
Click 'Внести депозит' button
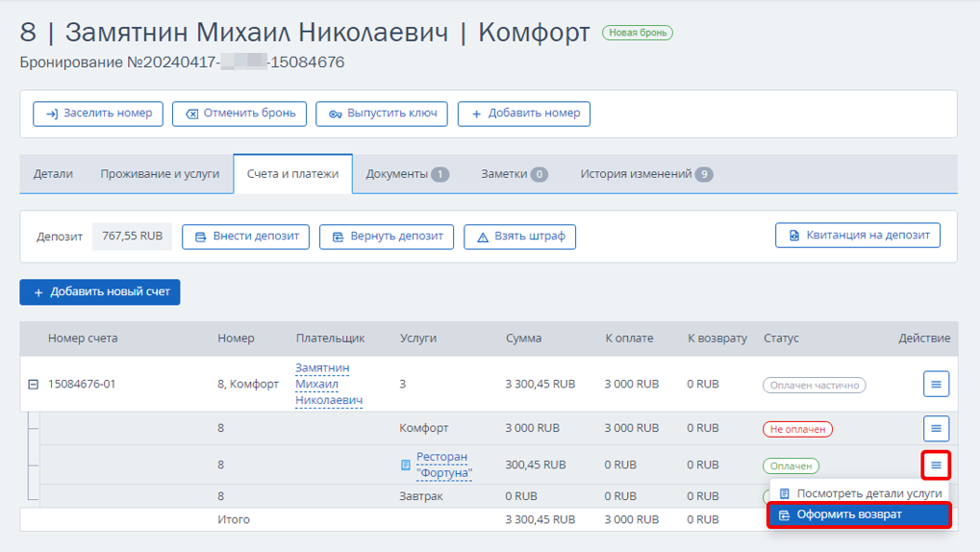pos(245,237)
